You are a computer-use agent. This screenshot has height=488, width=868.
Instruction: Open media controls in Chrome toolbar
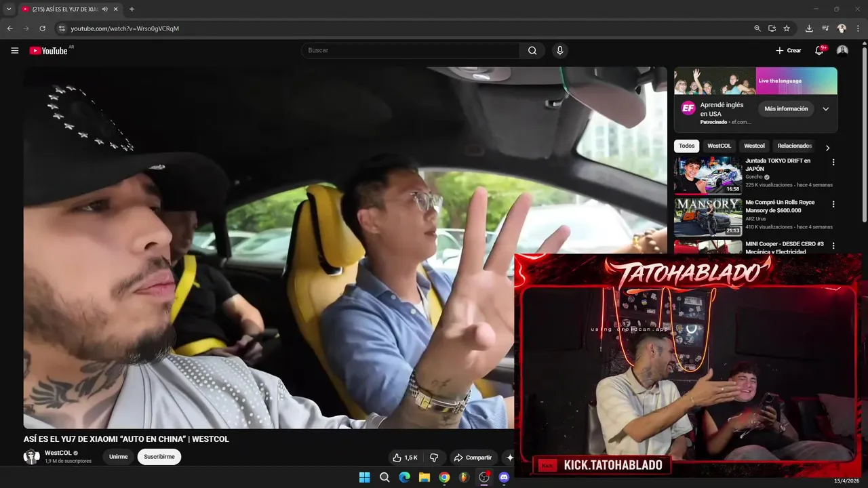(x=825, y=28)
